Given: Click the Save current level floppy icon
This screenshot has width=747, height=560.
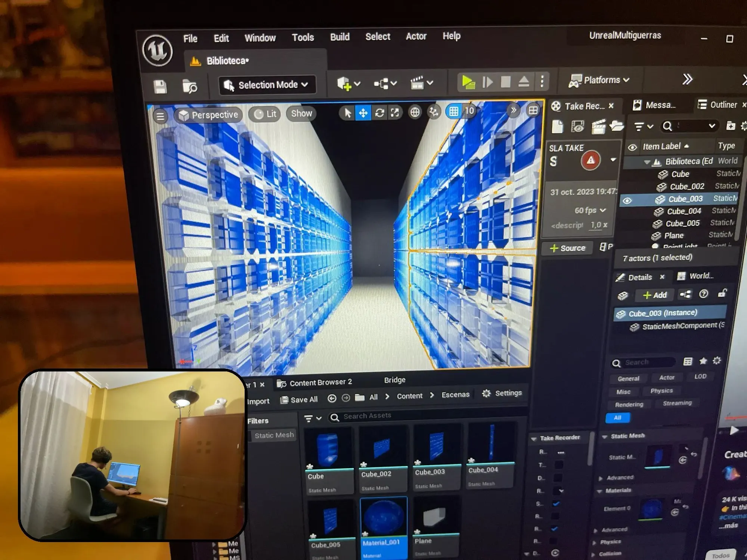Looking at the screenshot, I should 160,87.
